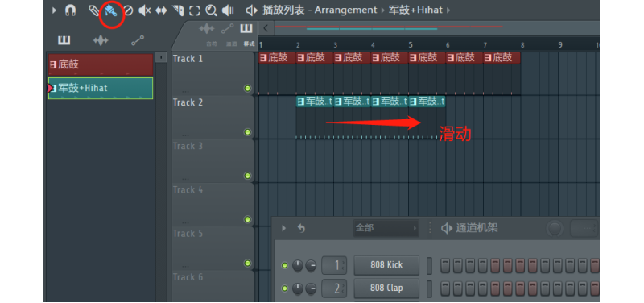This screenshot has width=644, height=303.
Task: Toggle Track 5 mute LED
Action: coord(247,264)
